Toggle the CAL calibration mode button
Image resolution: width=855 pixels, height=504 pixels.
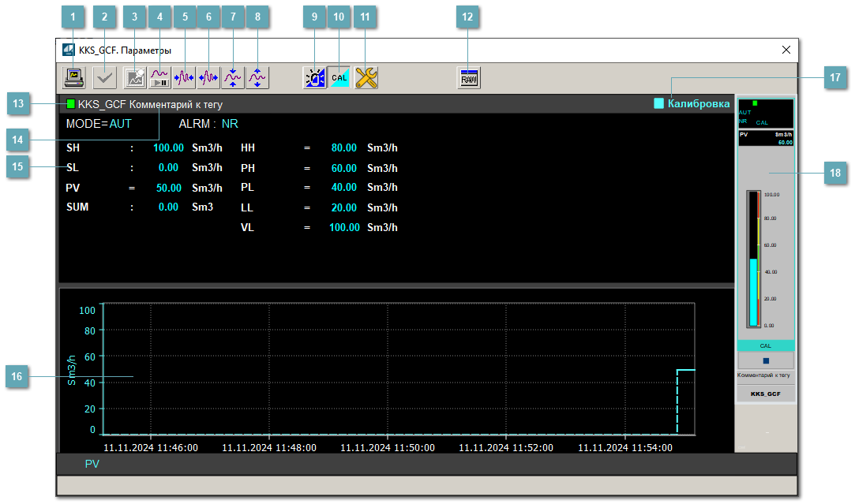pos(339,77)
